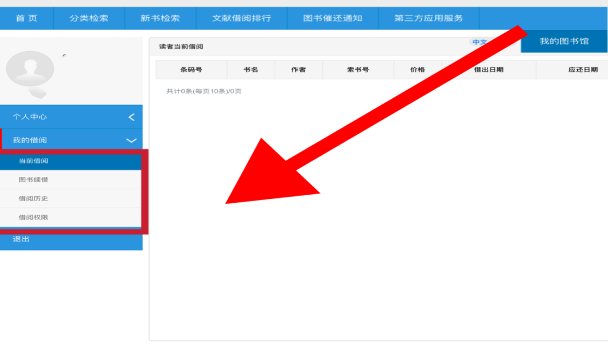608x364 pixels.
Task: Open 借阅权限 in sidebar submenu
Action: [33, 217]
